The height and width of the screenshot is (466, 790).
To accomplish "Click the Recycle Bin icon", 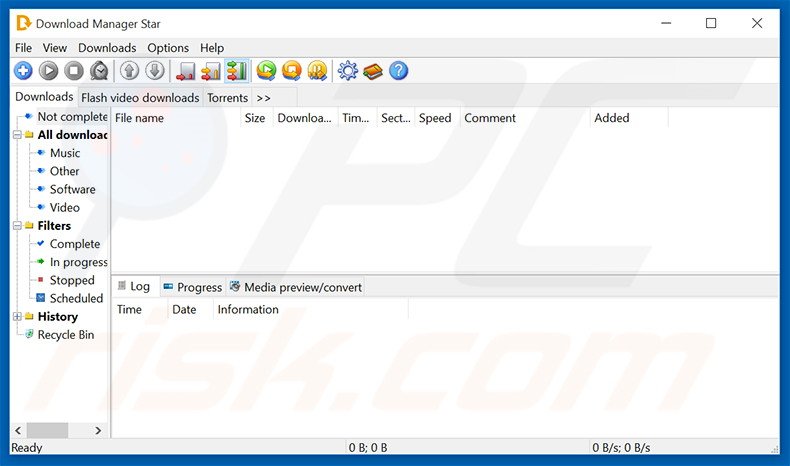I will point(29,334).
